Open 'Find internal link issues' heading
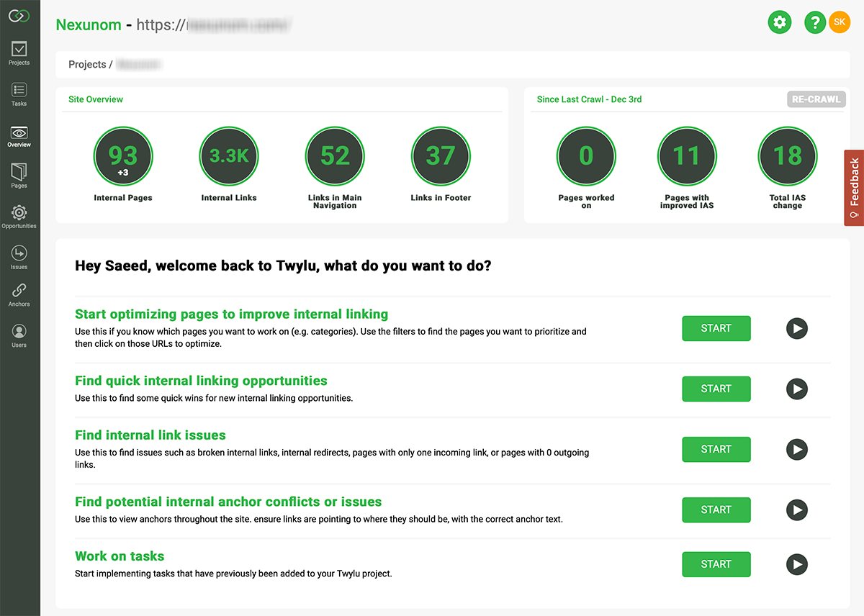Screen dimensions: 864x616 [x=150, y=435]
